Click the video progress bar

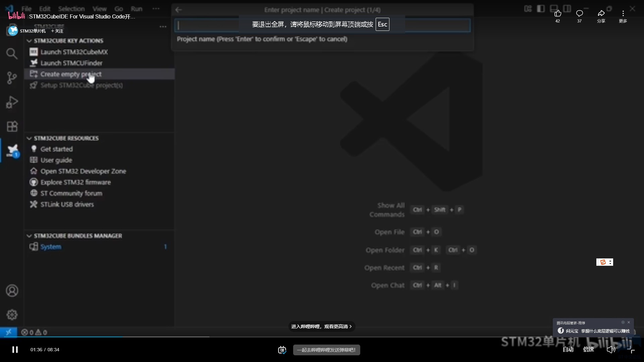(322, 337)
